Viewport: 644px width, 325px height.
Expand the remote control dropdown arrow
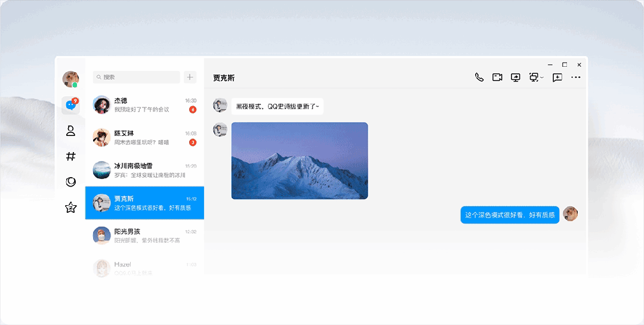(542, 78)
